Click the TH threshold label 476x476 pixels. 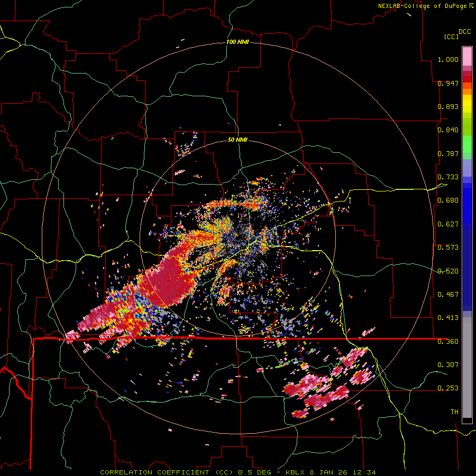pos(454,412)
